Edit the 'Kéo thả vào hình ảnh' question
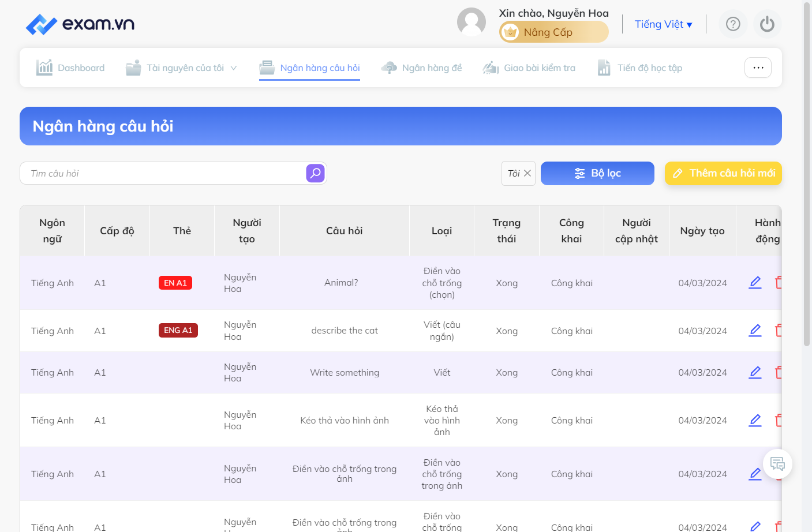This screenshot has height=532, width=812. (x=755, y=421)
